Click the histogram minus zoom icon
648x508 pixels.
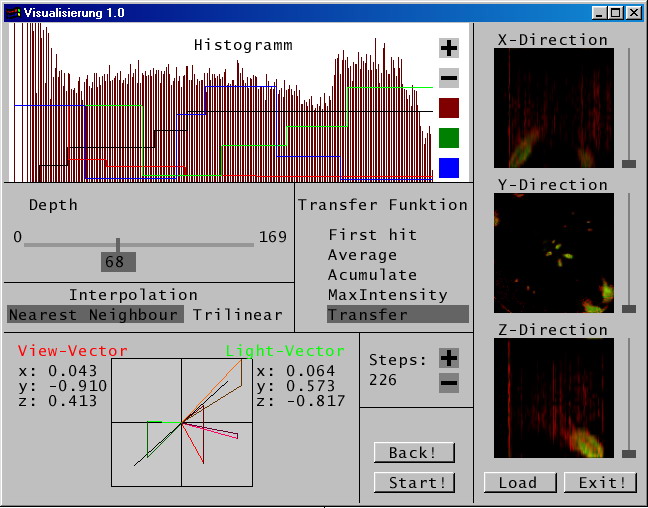[x=449, y=78]
